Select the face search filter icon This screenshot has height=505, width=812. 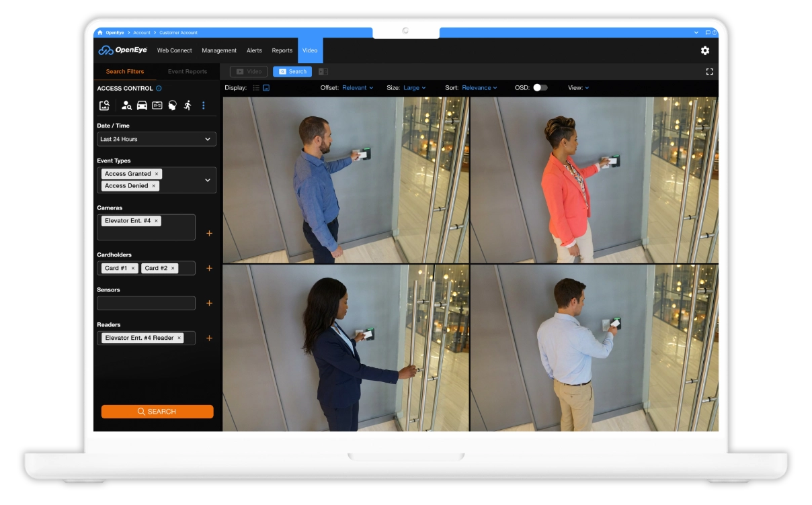click(x=172, y=105)
